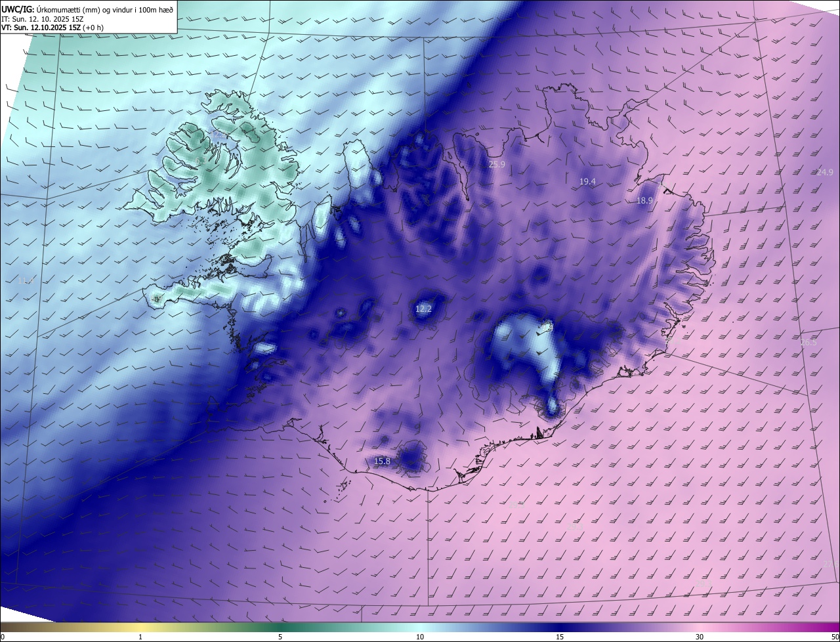This screenshot has height=642, width=840.
Task: Click the 25.9 value on the map
Action: pos(497,165)
